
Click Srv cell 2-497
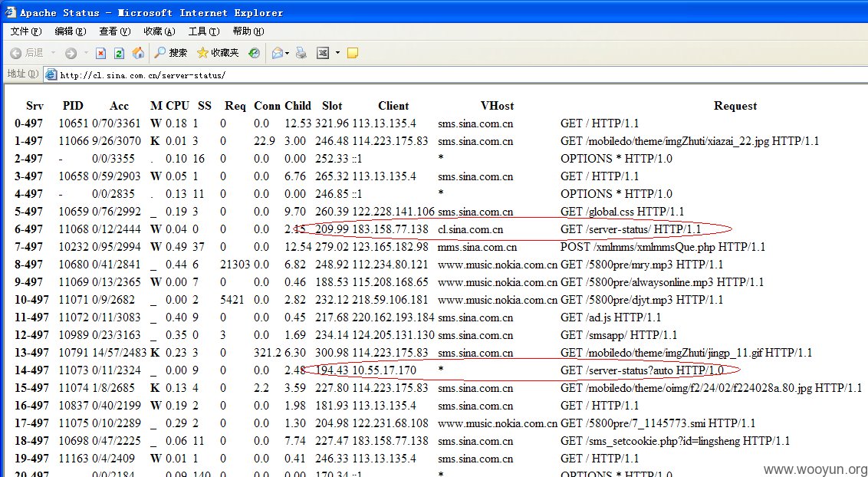[x=29, y=159]
